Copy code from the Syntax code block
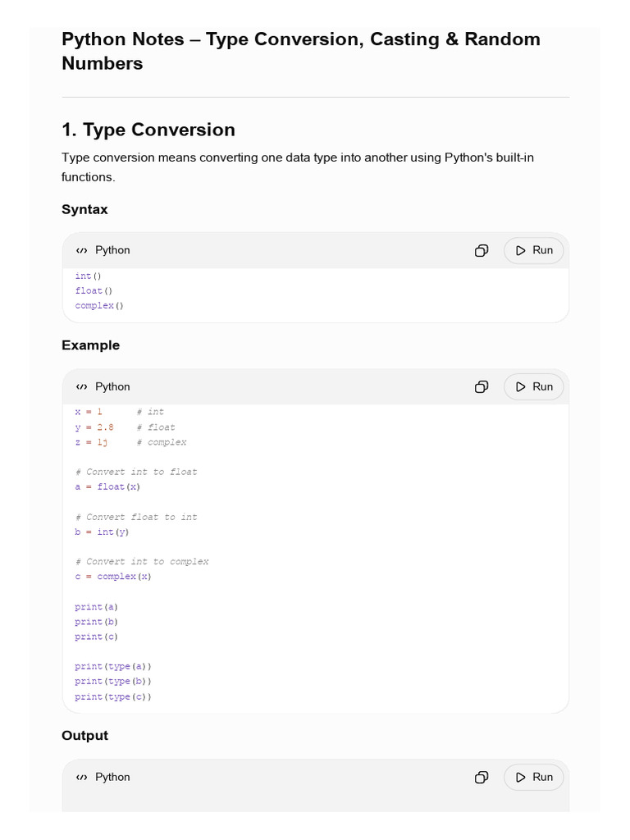Screen dimensions: 630x840 (x=481, y=251)
